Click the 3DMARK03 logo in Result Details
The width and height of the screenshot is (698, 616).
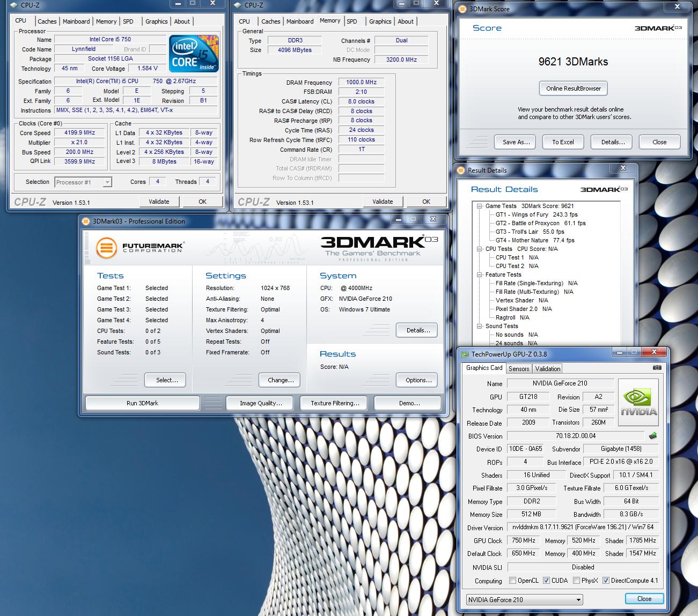click(604, 189)
